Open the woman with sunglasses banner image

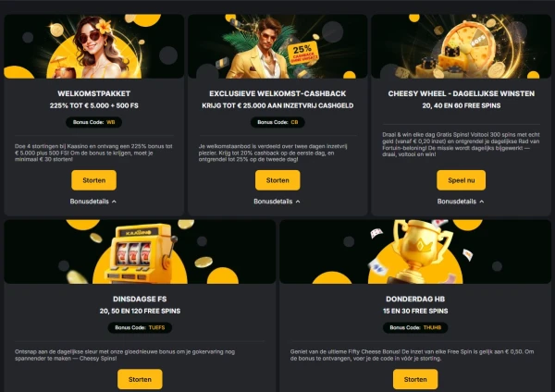coord(93,46)
